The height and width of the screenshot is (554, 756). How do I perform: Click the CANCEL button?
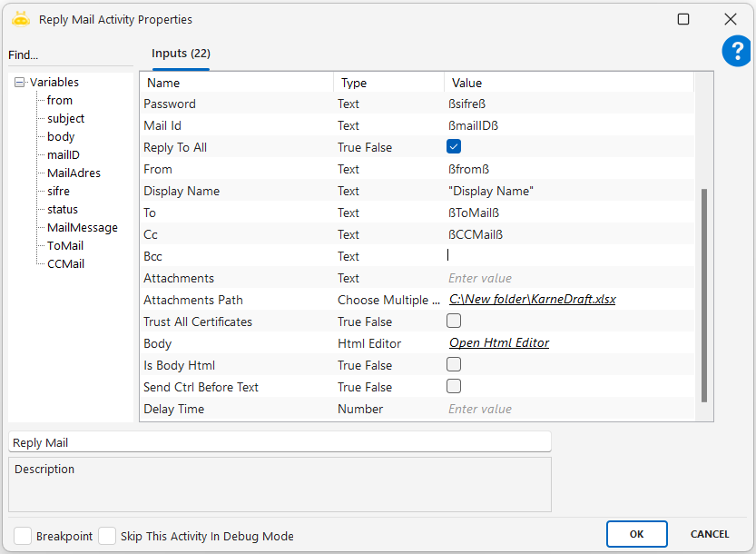[x=710, y=534]
